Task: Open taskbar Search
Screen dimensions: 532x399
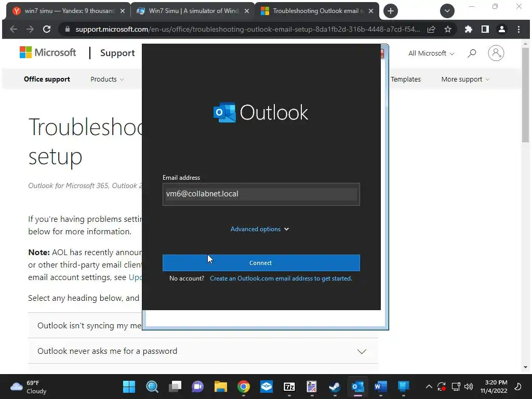Action: click(152, 387)
